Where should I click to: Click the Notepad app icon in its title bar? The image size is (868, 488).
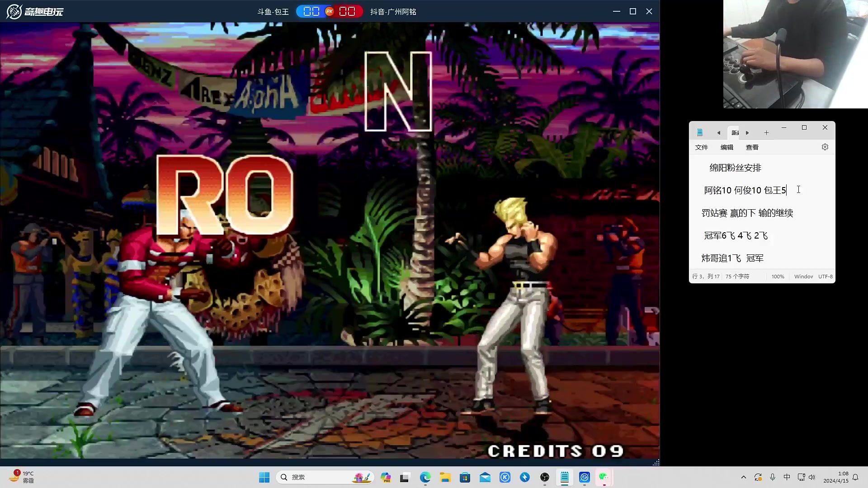click(x=700, y=132)
